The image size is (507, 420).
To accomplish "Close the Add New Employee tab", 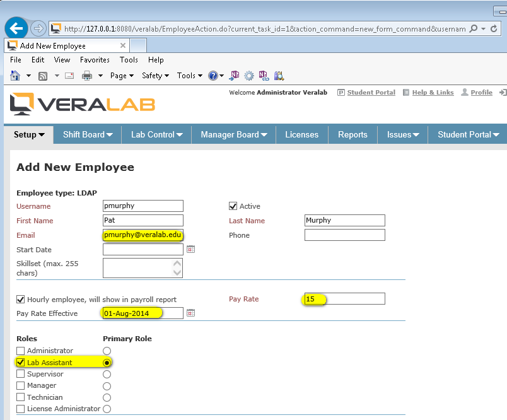I will (x=123, y=45).
